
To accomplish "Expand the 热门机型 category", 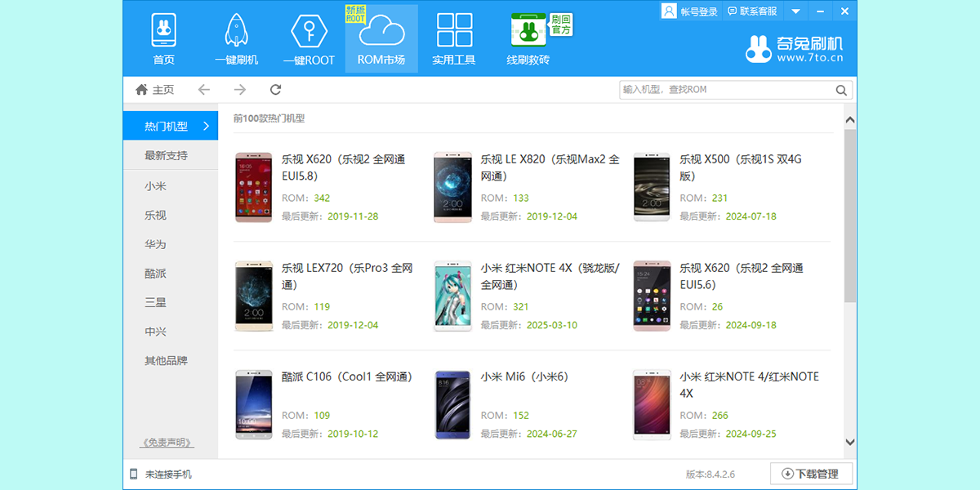I will 171,126.
